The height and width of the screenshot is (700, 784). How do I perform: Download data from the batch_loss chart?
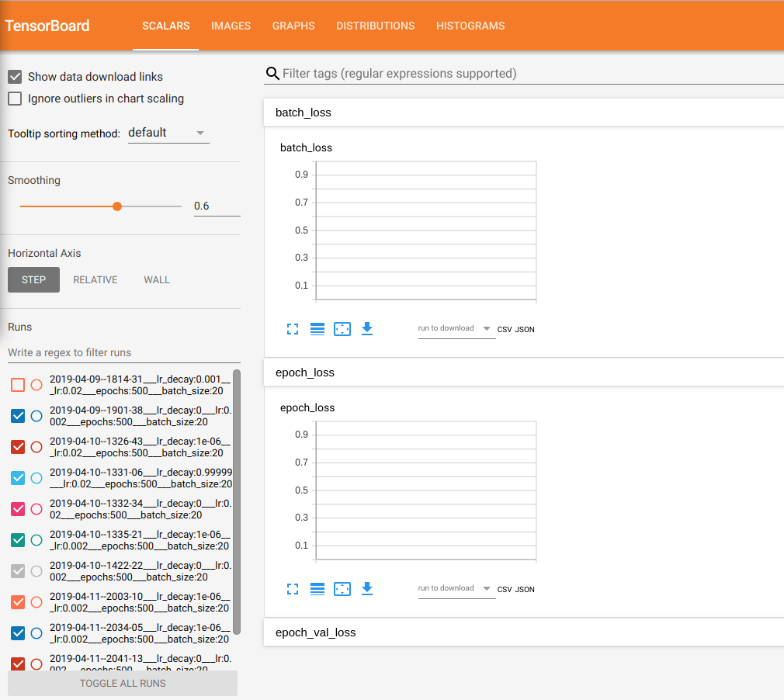pos(367,328)
